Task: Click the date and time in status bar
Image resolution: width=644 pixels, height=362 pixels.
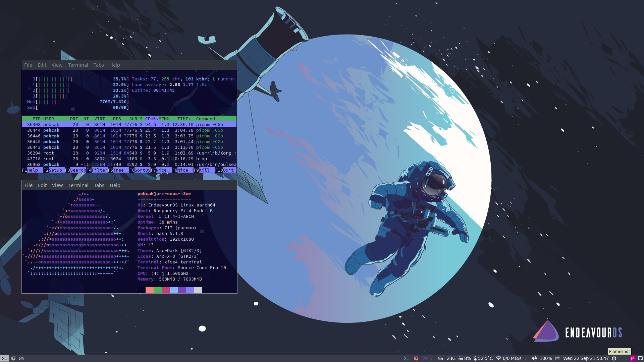Action: [x=586, y=358]
